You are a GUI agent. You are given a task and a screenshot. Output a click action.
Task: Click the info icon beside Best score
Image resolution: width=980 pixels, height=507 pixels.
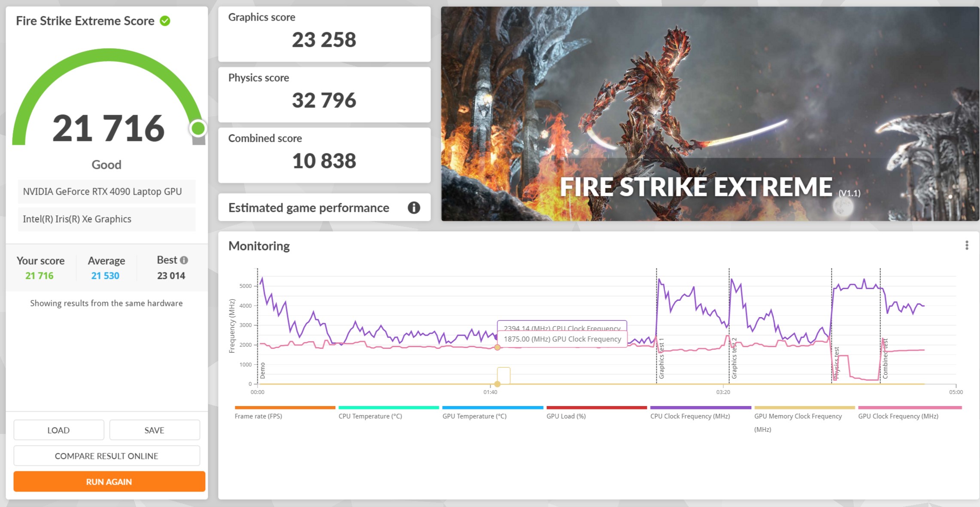coord(184,260)
